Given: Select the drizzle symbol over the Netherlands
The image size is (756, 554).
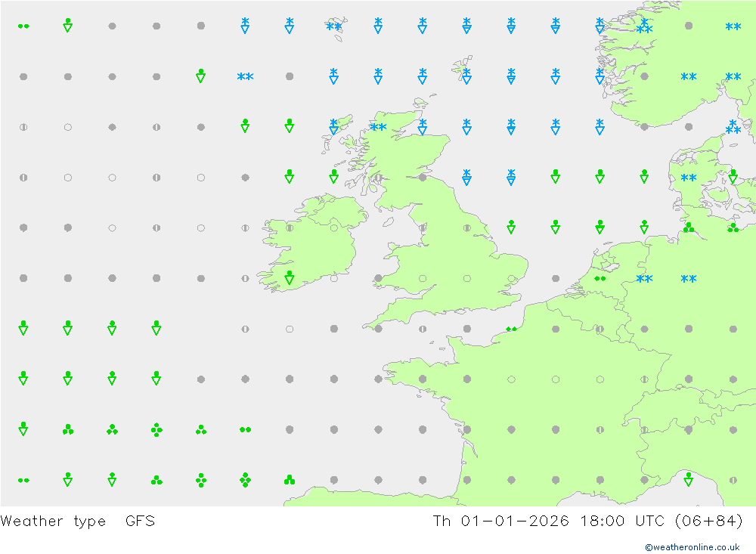Looking at the screenshot, I should tap(600, 278).
